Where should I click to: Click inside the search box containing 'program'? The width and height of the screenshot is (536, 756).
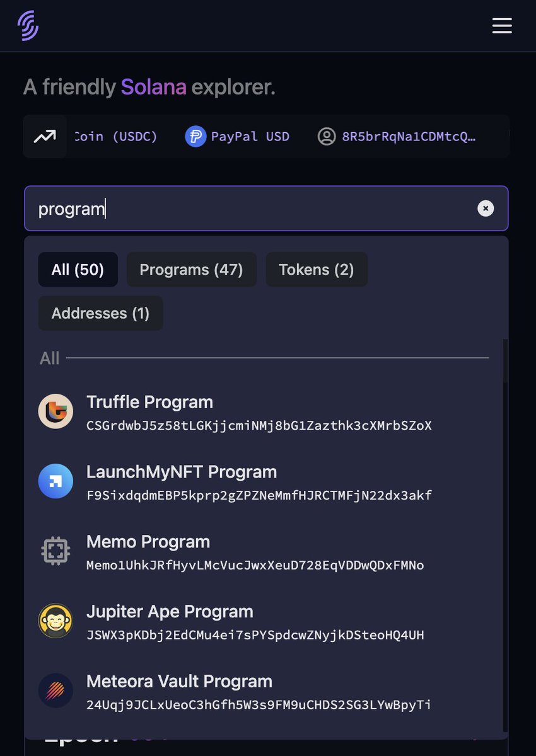(x=266, y=209)
